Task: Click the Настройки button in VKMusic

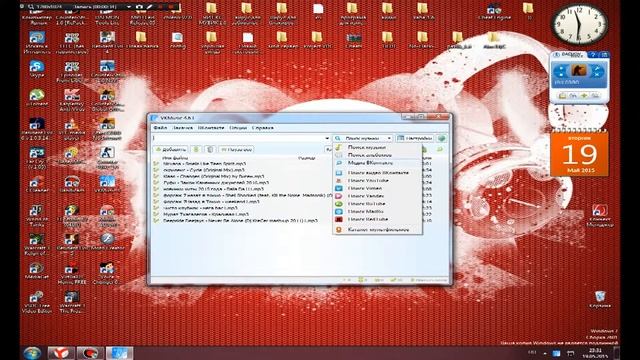Action: tap(414, 138)
